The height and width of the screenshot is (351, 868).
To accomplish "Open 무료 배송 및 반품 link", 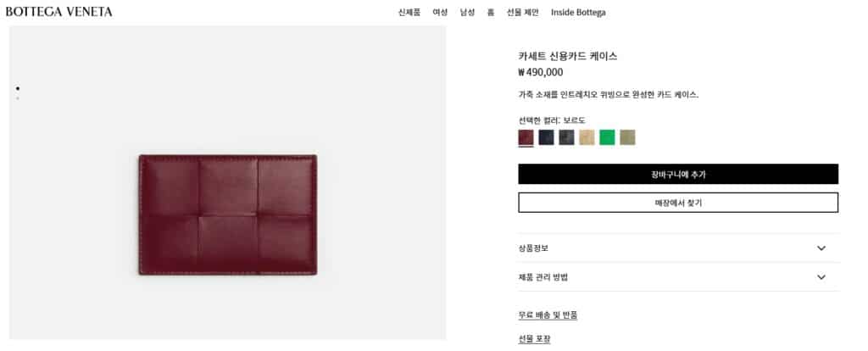I will 548,315.
